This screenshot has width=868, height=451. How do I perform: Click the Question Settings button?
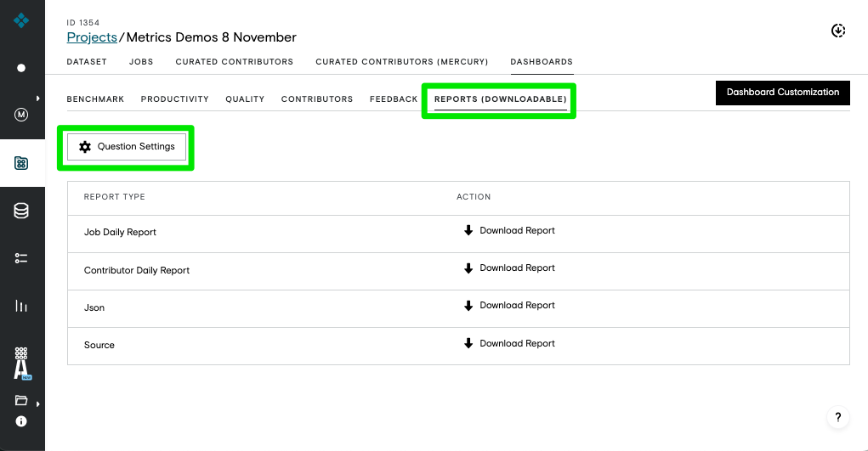(127, 147)
